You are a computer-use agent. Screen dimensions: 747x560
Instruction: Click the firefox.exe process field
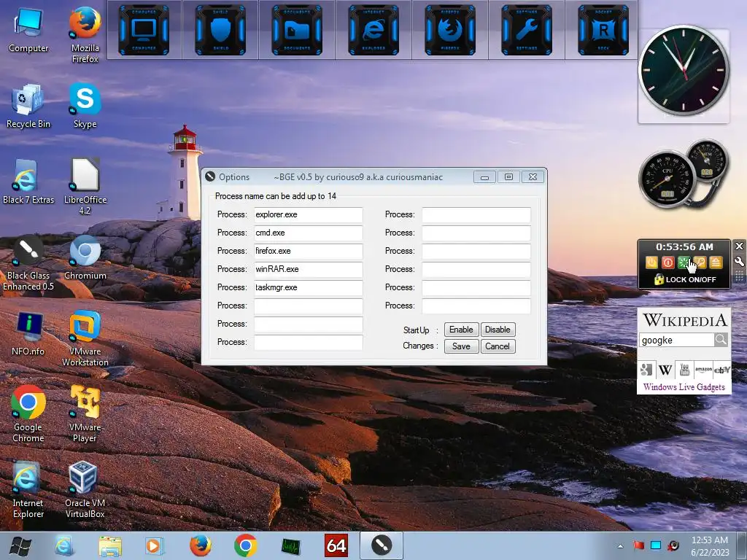pyautogui.click(x=309, y=251)
